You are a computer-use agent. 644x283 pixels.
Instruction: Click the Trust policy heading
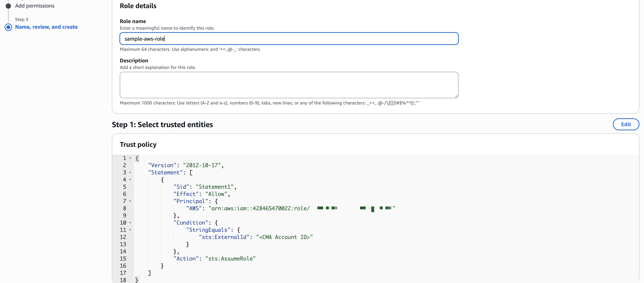(x=138, y=145)
